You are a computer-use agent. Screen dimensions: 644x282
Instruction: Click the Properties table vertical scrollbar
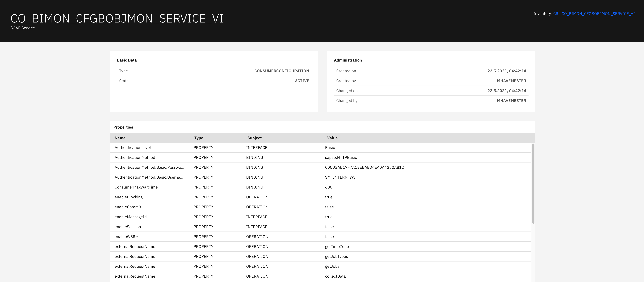coord(533,183)
